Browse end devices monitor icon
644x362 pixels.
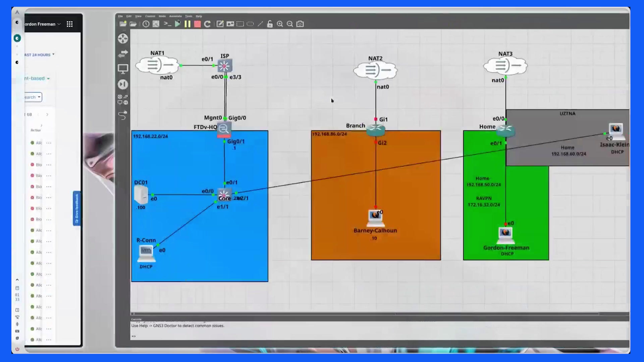click(x=123, y=69)
